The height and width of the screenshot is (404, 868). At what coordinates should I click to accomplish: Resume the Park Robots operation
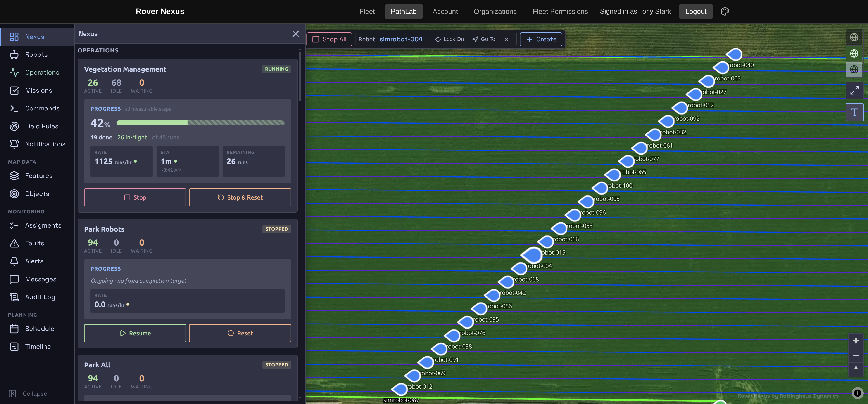tap(135, 333)
